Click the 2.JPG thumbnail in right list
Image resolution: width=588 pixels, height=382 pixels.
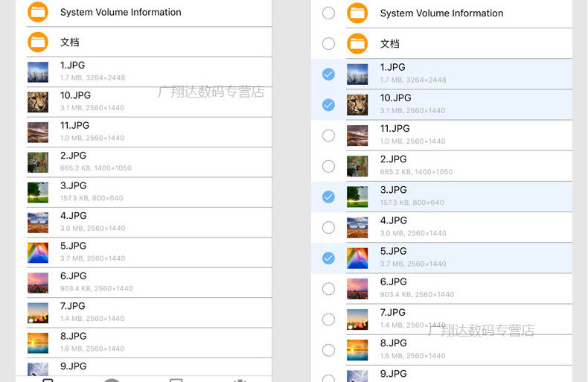(x=357, y=166)
